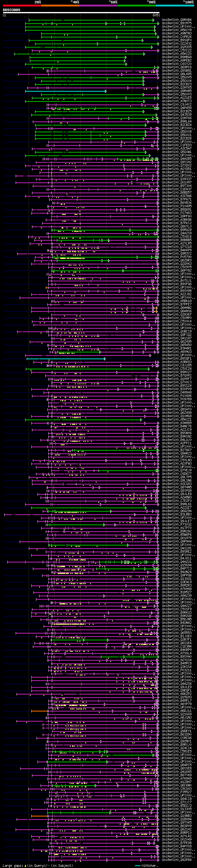This screenshot has height=868, width=197.
Task: Select the UniRef100_Q8L685 entry
Action: pyautogui.click(x=177, y=74)
